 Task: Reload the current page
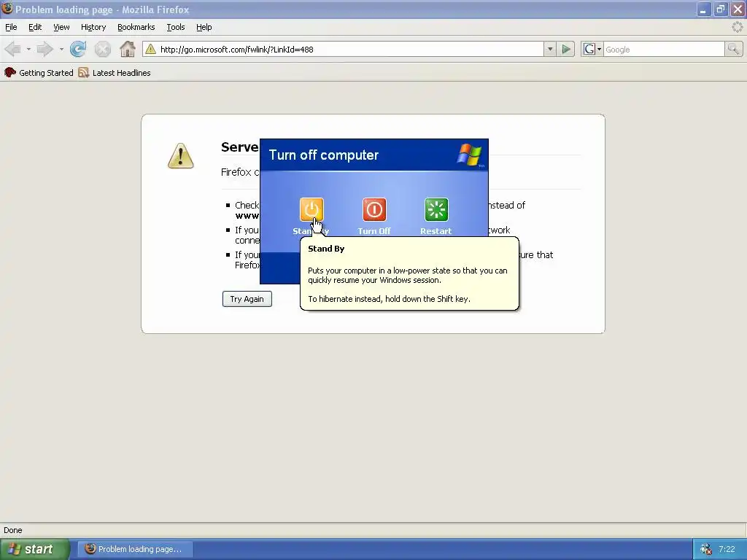pos(78,49)
